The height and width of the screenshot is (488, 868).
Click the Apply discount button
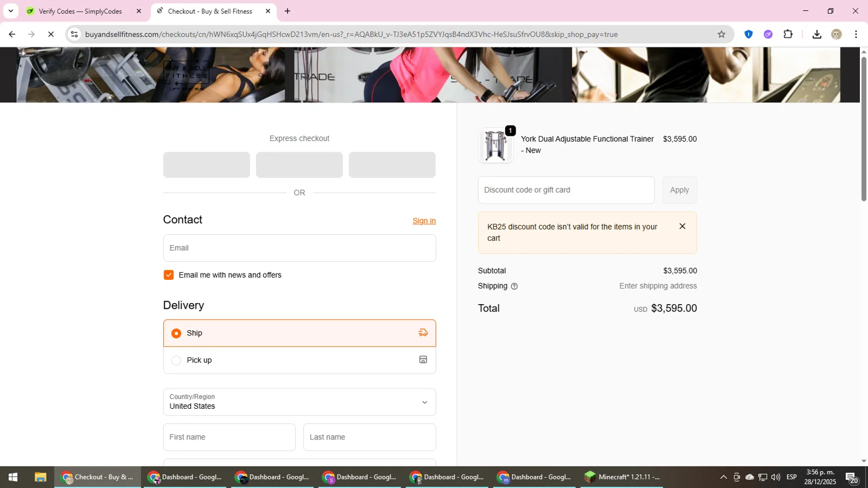click(x=679, y=190)
